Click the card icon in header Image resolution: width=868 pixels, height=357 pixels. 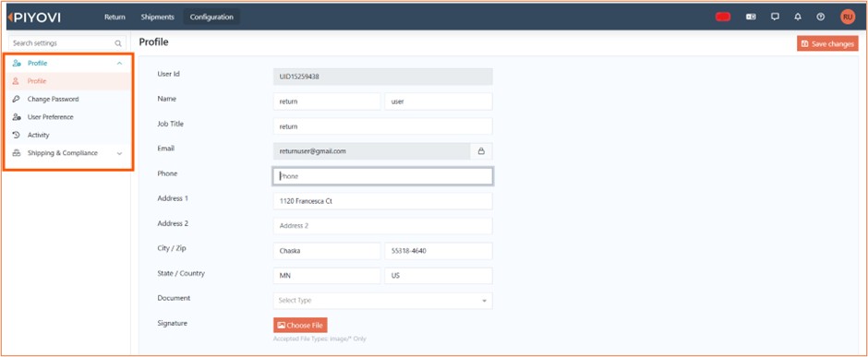pyautogui.click(x=751, y=18)
